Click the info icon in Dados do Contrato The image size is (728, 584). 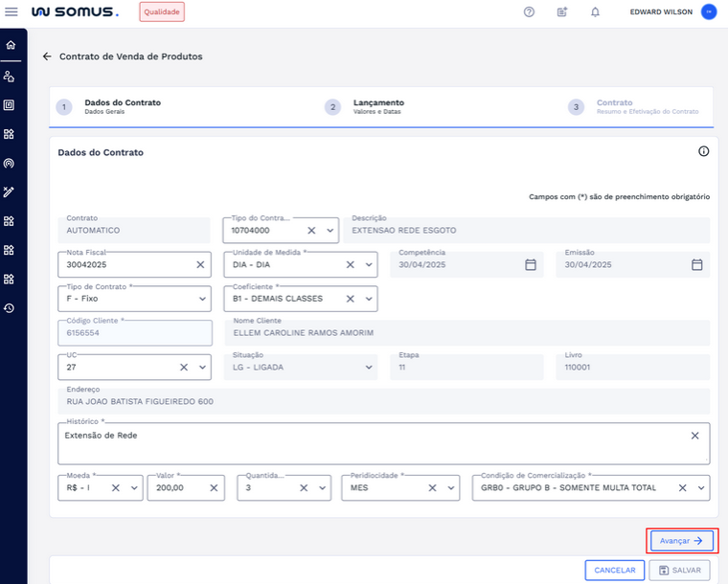click(x=703, y=151)
